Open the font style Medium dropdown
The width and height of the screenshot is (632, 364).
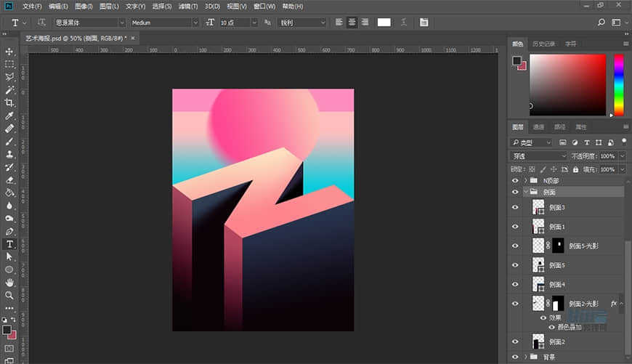coord(195,23)
